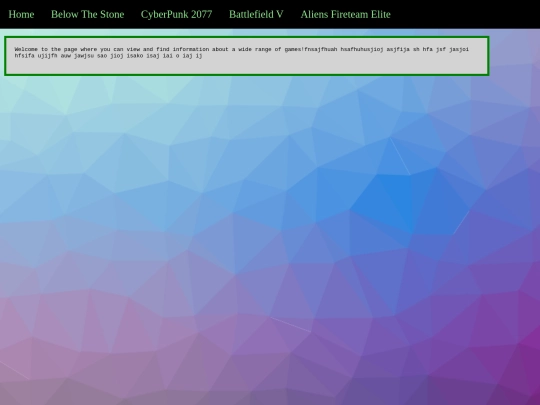Viewport: 540px width, 405px height.
Task: Click the welcome paragraph starting 'Welcome to the page'
Action: click(242, 52)
